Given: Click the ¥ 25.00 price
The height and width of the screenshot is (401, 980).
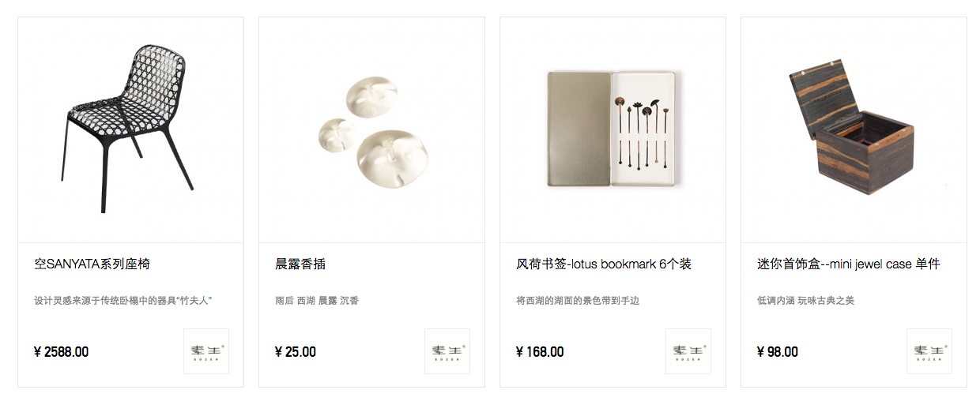Looking at the screenshot, I should (296, 352).
